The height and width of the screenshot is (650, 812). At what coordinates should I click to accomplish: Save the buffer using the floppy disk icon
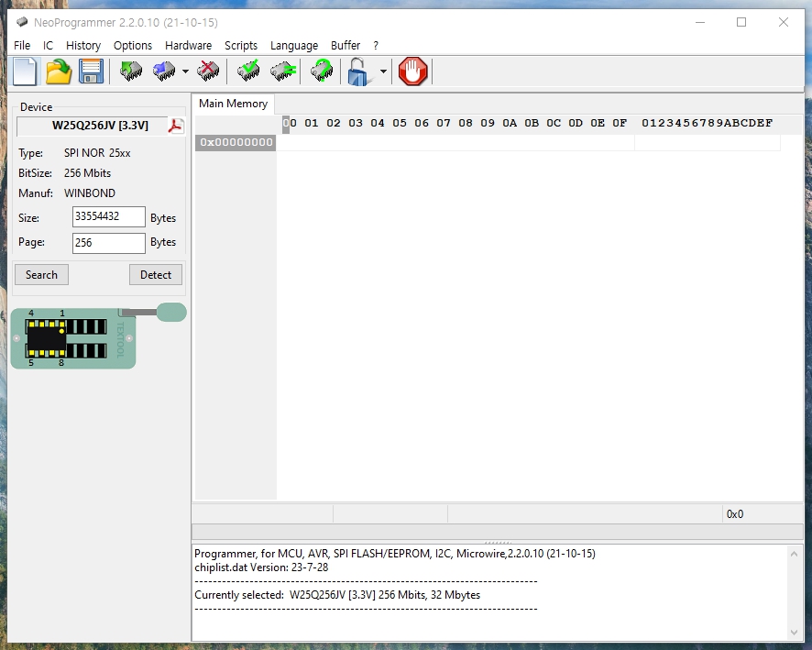[90, 72]
